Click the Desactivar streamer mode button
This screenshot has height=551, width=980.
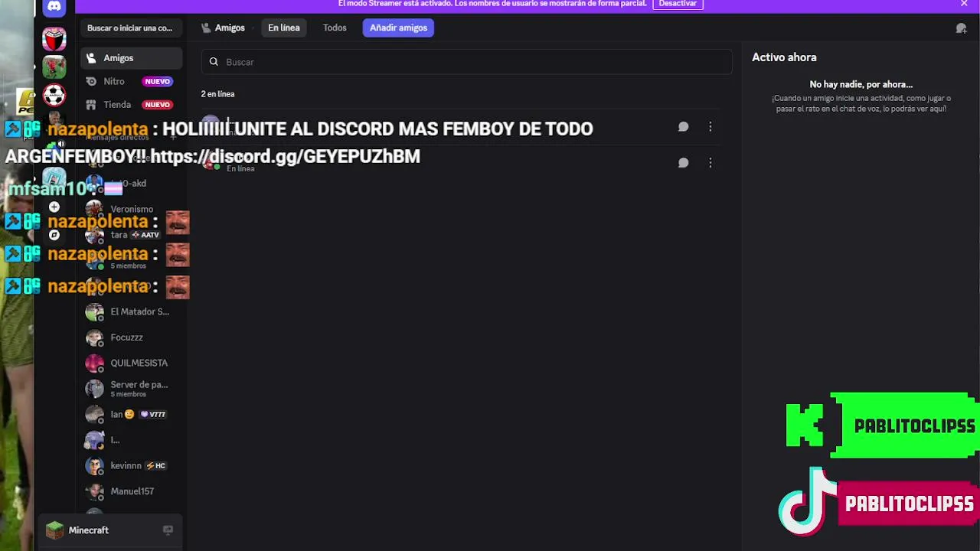(x=678, y=4)
